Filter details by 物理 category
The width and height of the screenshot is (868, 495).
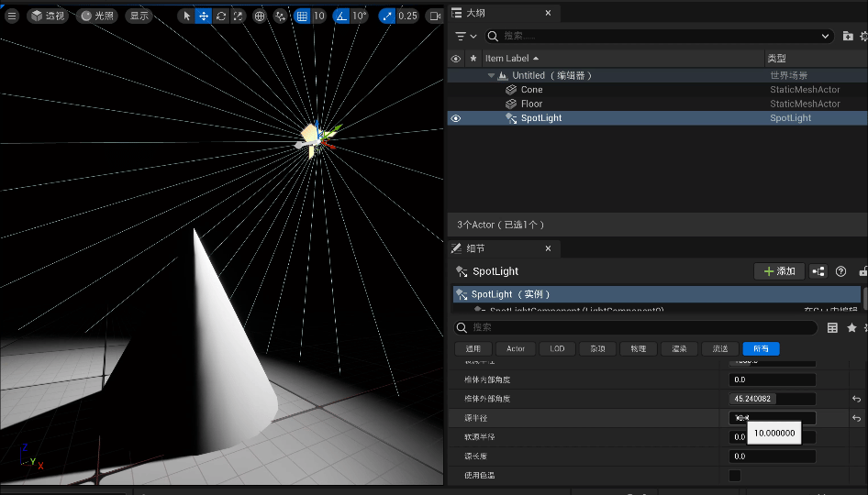[639, 349]
